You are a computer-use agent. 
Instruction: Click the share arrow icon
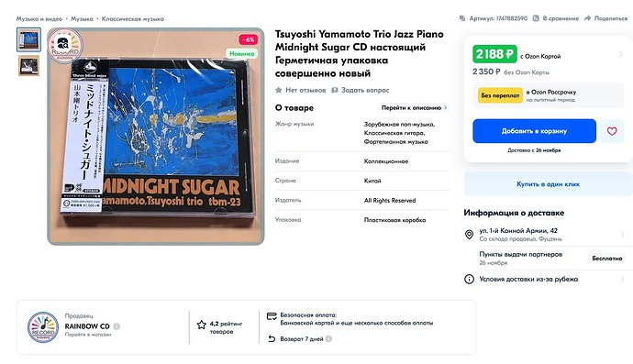click(587, 18)
